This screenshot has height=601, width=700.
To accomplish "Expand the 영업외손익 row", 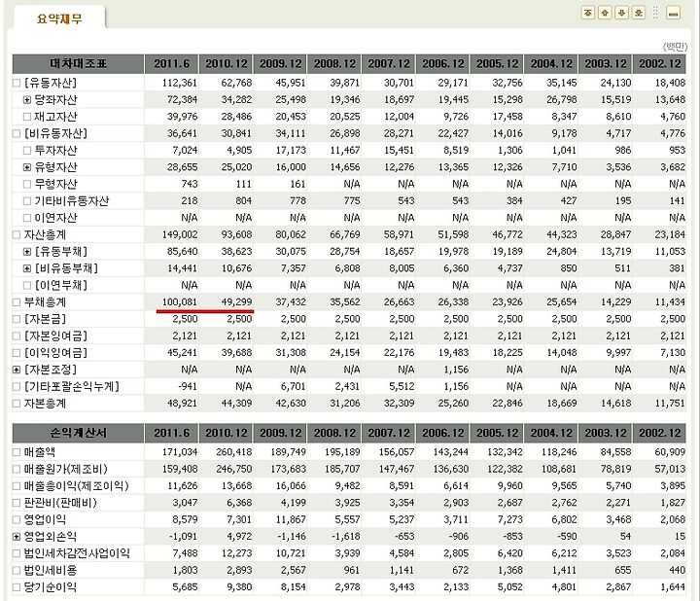I will point(17,537).
